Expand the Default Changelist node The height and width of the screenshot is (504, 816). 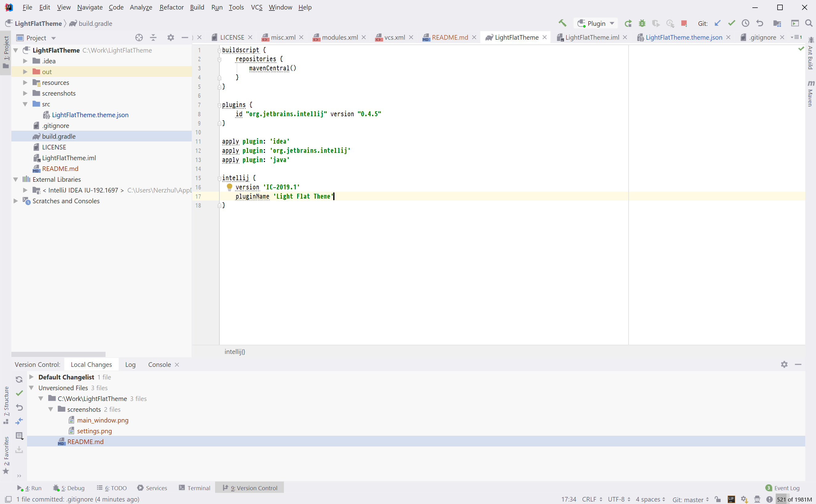[31, 377]
